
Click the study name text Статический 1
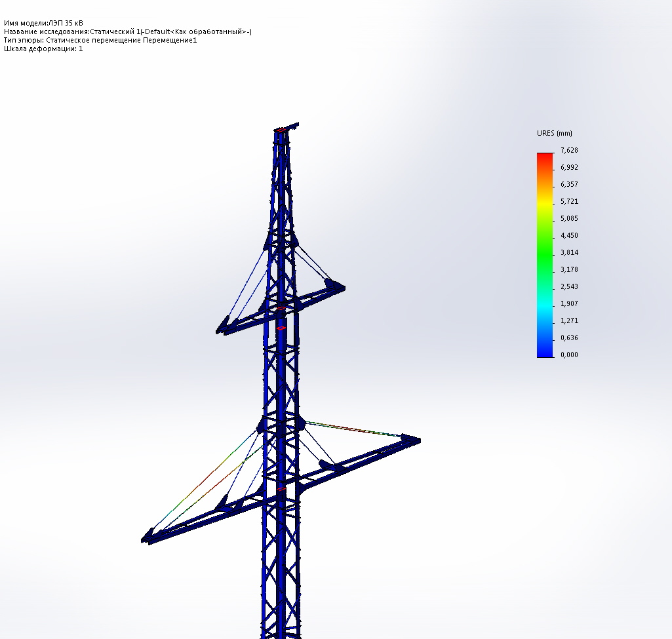[x=115, y=31]
